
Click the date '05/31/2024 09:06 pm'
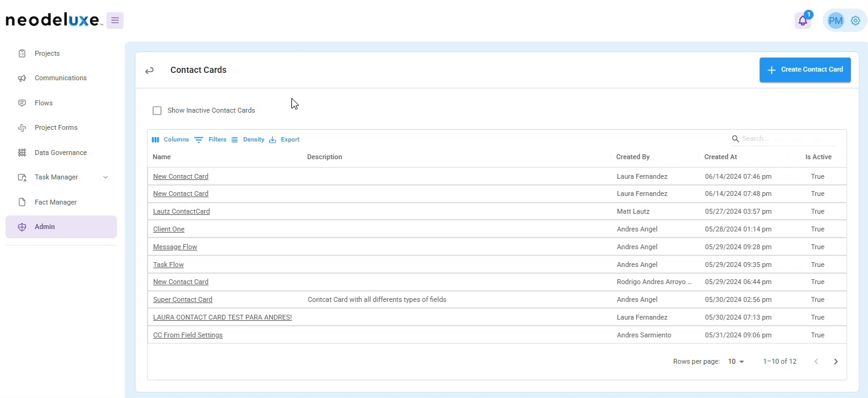coord(738,335)
